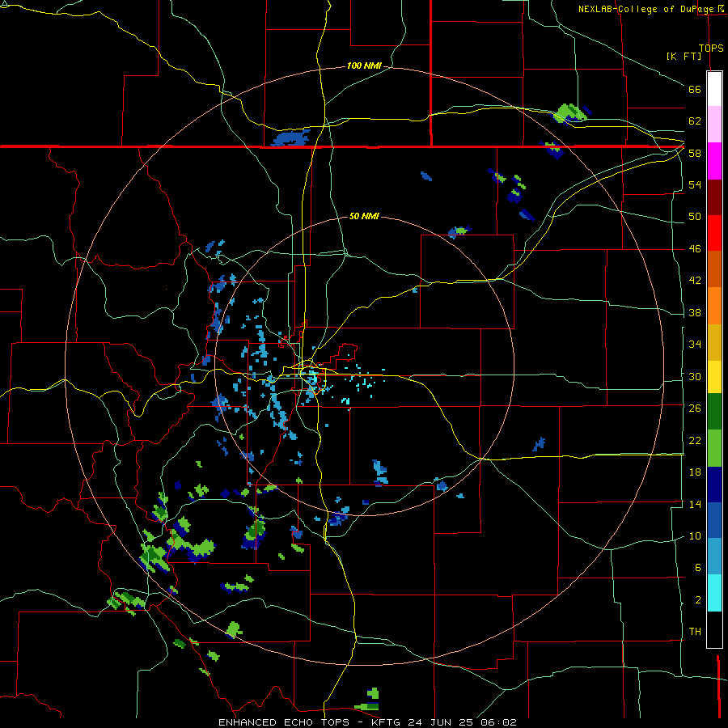Screen dimensions: 728x728
Task: Select legend value 14
Action: tap(695, 504)
